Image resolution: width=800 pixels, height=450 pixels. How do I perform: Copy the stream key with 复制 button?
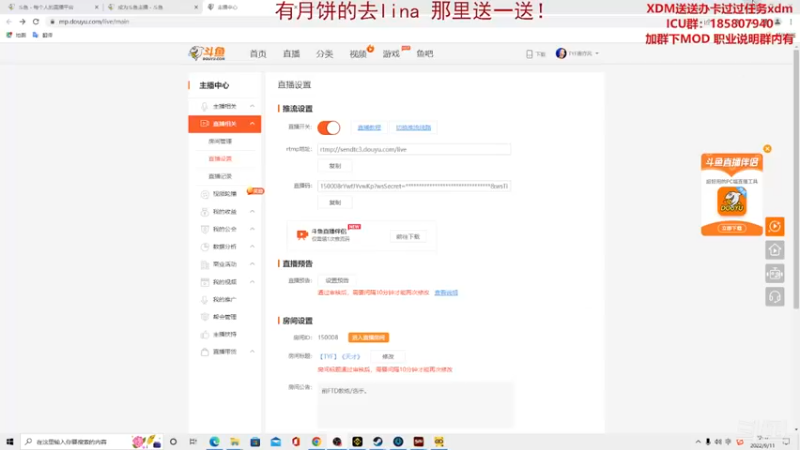pos(335,203)
